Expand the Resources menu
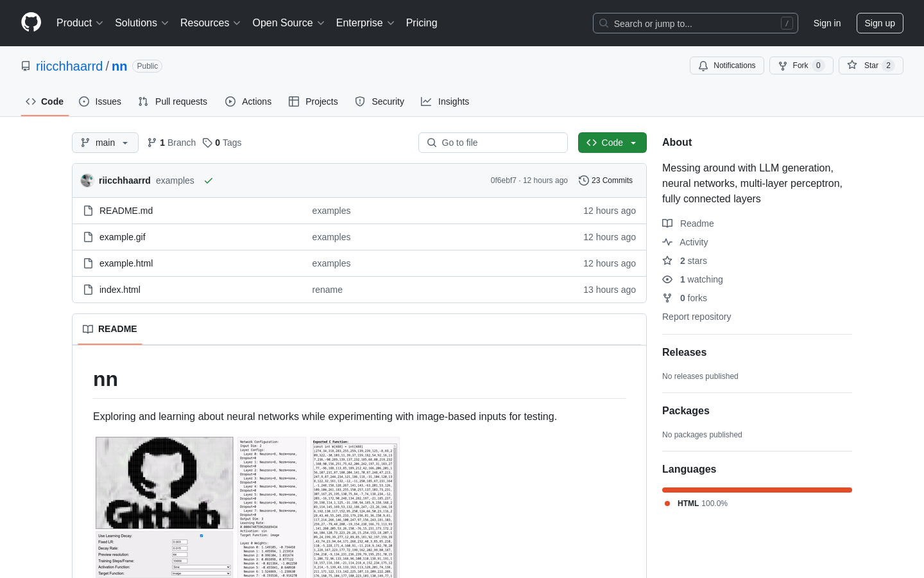The width and height of the screenshot is (924, 578). pyautogui.click(x=210, y=23)
